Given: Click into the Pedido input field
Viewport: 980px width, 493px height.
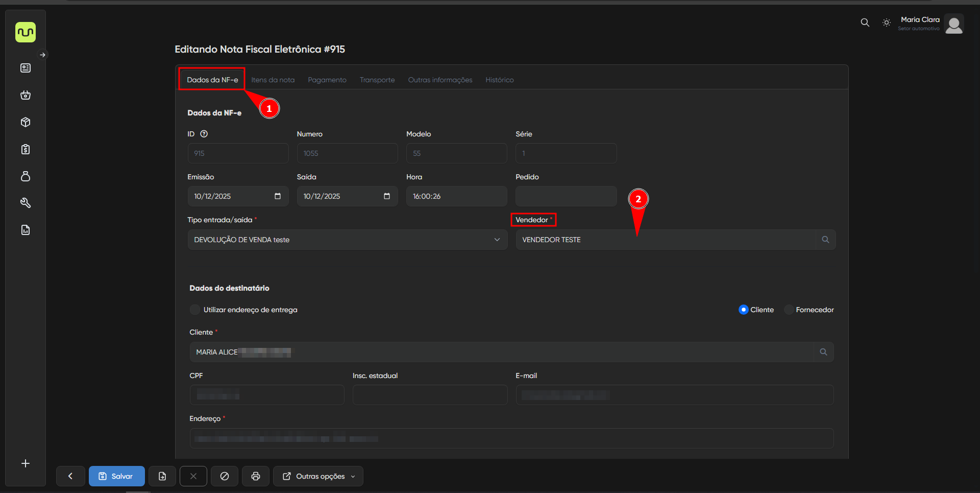Looking at the screenshot, I should (566, 196).
